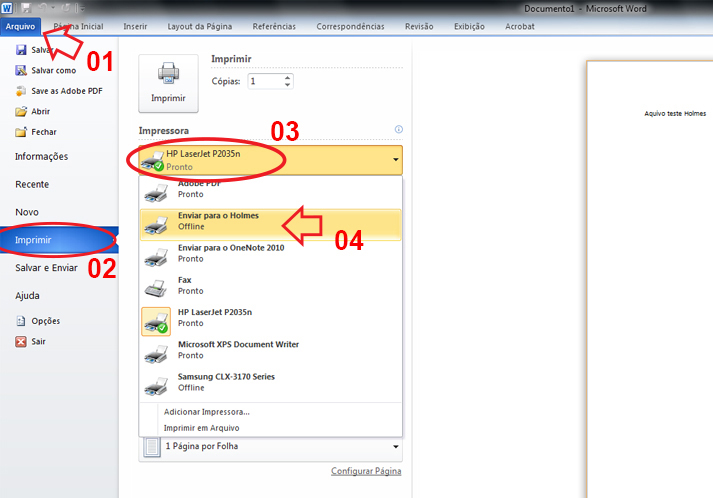This screenshot has height=498, width=713.
Task: Select the Adobe PDF printer
Action: tap(271, 191)
